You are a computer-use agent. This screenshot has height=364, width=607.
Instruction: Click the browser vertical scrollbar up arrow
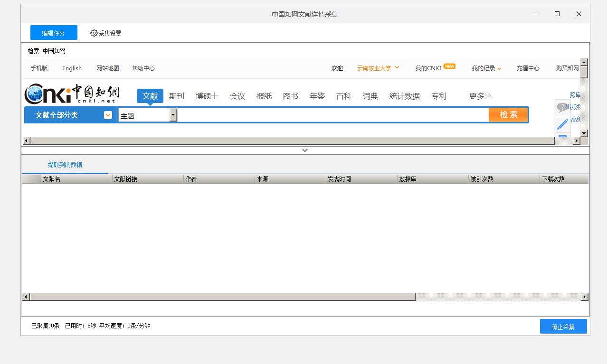[584, 62]
